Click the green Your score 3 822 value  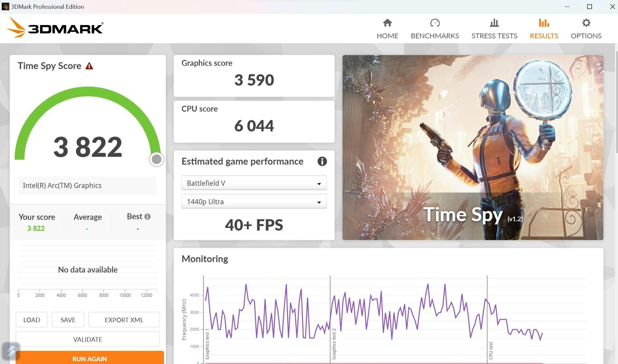pos(36,228)
